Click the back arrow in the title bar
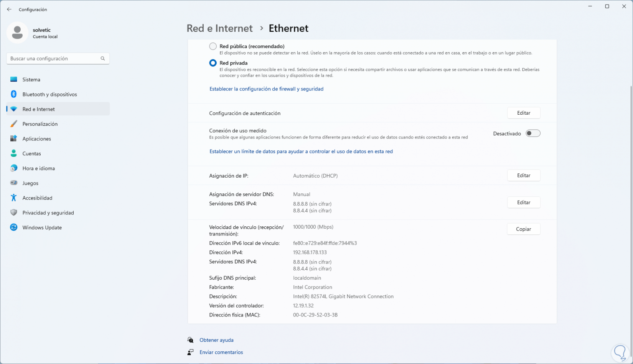 tap(9, 9)
